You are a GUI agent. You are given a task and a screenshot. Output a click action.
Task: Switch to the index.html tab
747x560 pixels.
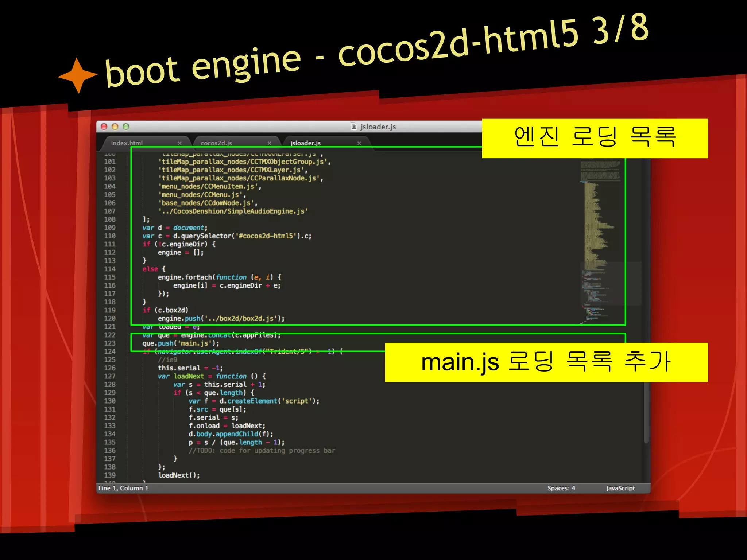[127, 143]
